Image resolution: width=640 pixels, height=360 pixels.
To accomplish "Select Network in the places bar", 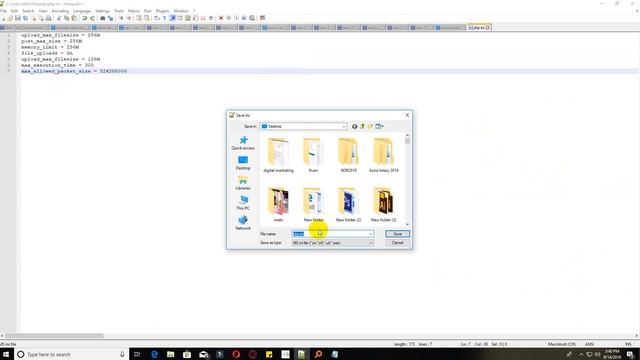I will [243, 223].
